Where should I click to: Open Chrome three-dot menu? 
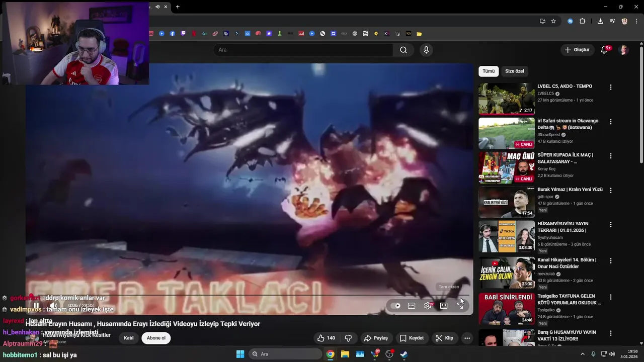(636, 21)
